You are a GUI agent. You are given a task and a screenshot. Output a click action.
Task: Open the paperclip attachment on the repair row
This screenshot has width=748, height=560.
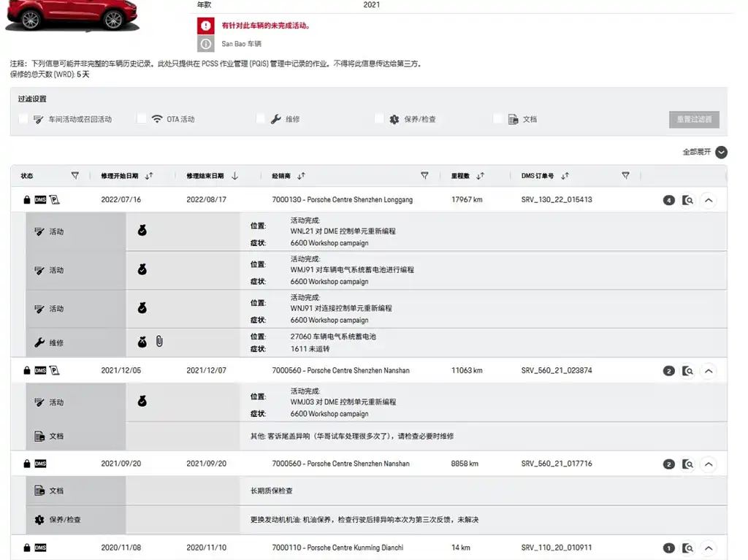click(x=159, y=341)
